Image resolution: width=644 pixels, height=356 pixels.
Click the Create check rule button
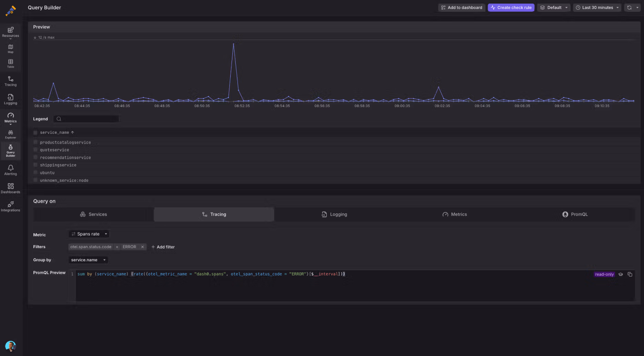click(x=511, y=8)
